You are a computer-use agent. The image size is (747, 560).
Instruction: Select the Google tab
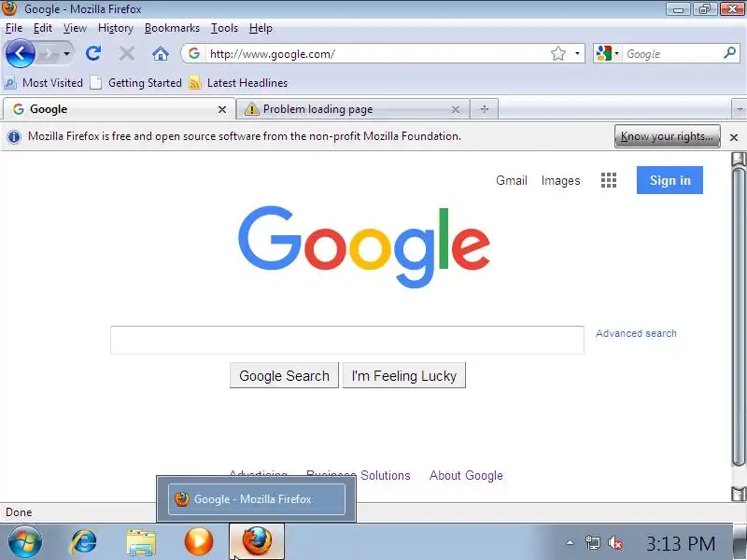click(x=120, y=109)
